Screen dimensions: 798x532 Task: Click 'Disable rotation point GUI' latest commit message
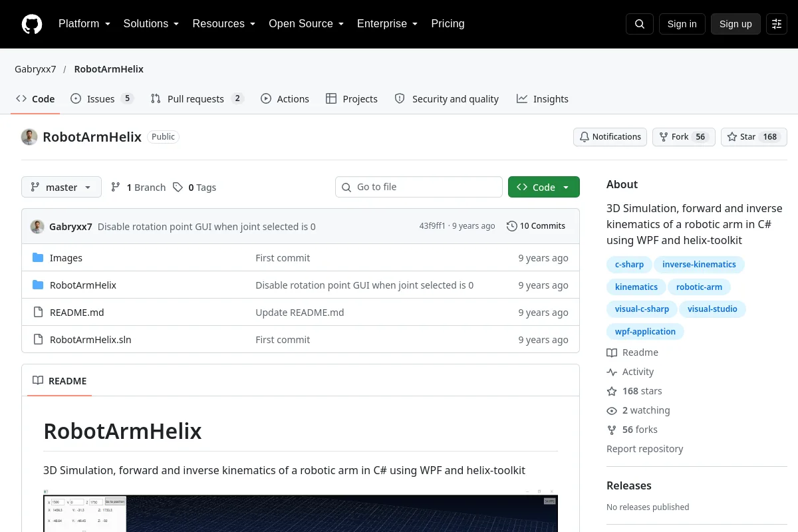click(x=207, y=226)
